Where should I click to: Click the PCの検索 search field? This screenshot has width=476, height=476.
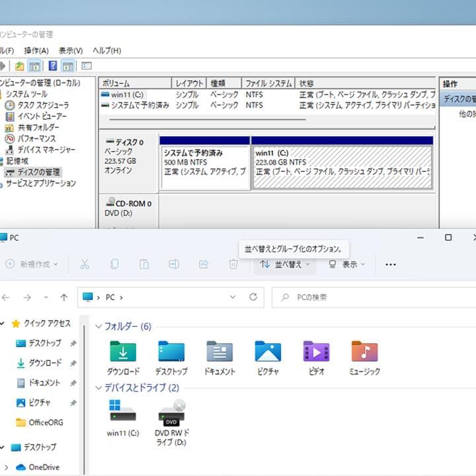[x=374, y=297]
